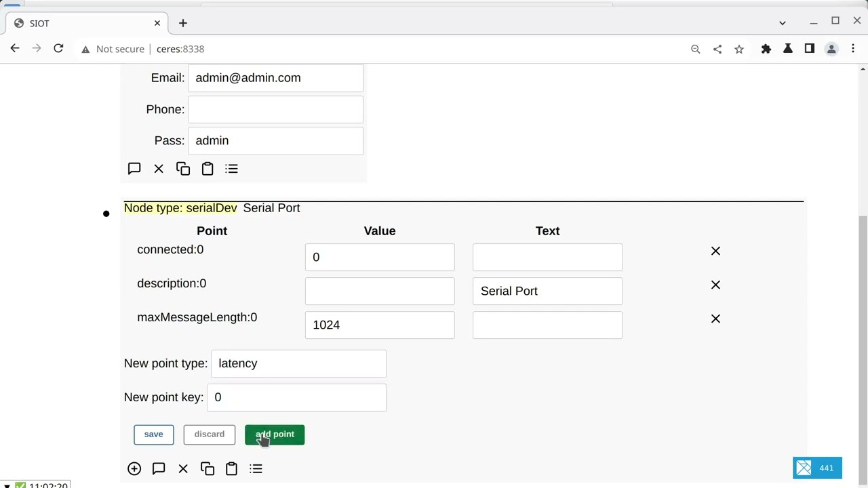Image resolution: width=868 pixels, height=488 pixels.
Task: Click message icon in Serial Port toolbar
Action: click(159, 468)
